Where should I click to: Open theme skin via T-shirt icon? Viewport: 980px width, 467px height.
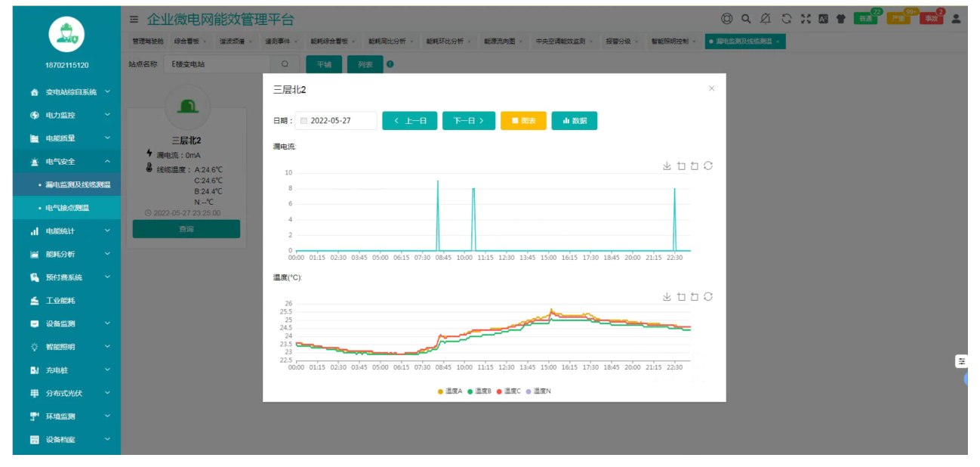(840, 19)
